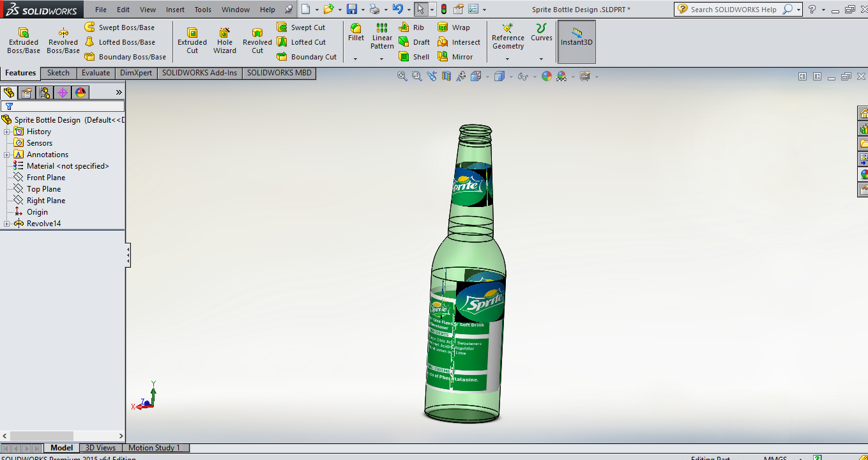Open the File menu
868x460 pixels.
(101, 10)
